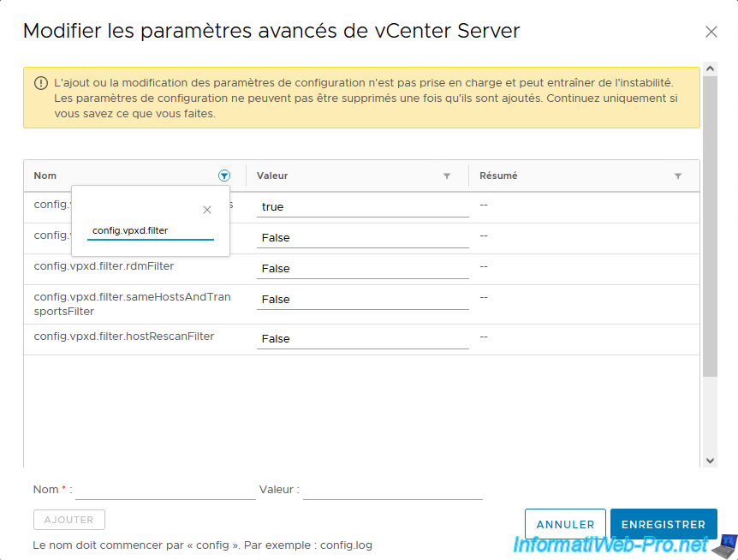This screenshot has width=738, height=560.
Task: Open the Résumé column filter icon
Action: pos(678,176)
